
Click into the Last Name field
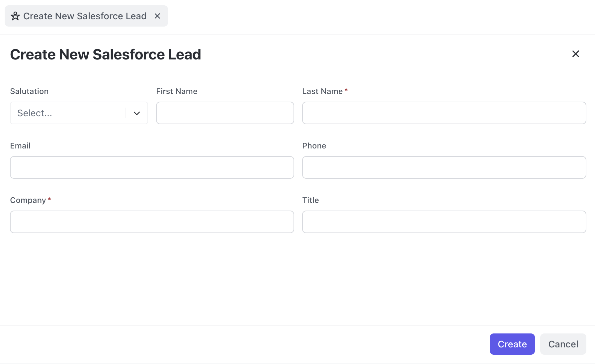[444, 113]
